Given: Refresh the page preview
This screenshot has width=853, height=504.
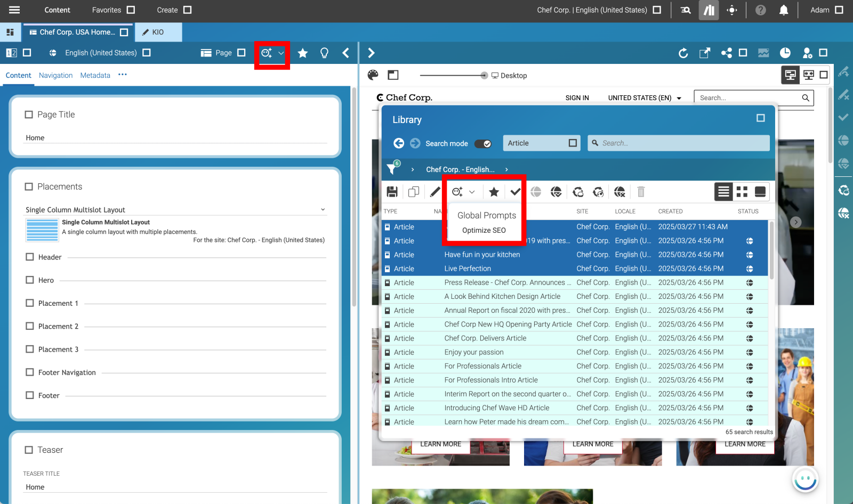Looking at the screenshot, I should [x=683, y=53].
